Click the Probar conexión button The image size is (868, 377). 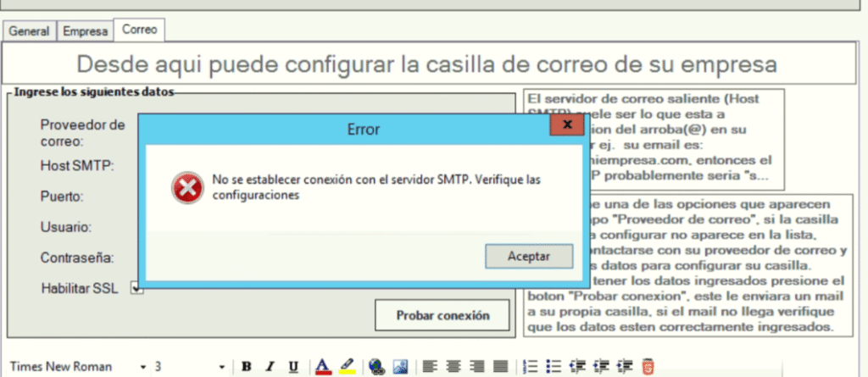tap(442, 315)
